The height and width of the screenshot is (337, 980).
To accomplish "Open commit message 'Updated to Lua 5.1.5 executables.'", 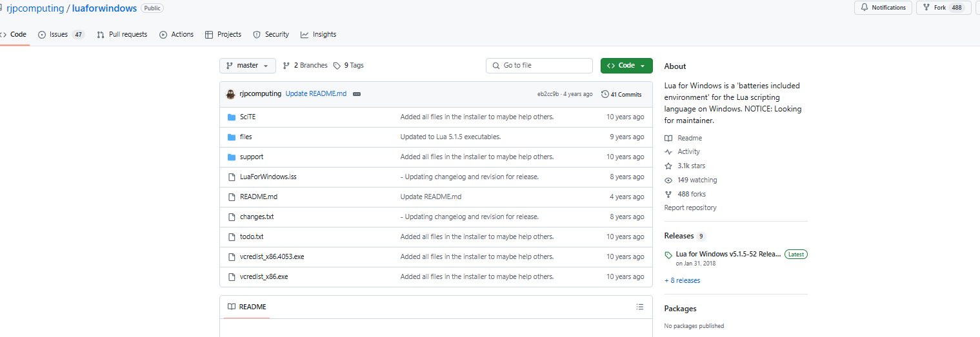I will click(x=451, y=137).
